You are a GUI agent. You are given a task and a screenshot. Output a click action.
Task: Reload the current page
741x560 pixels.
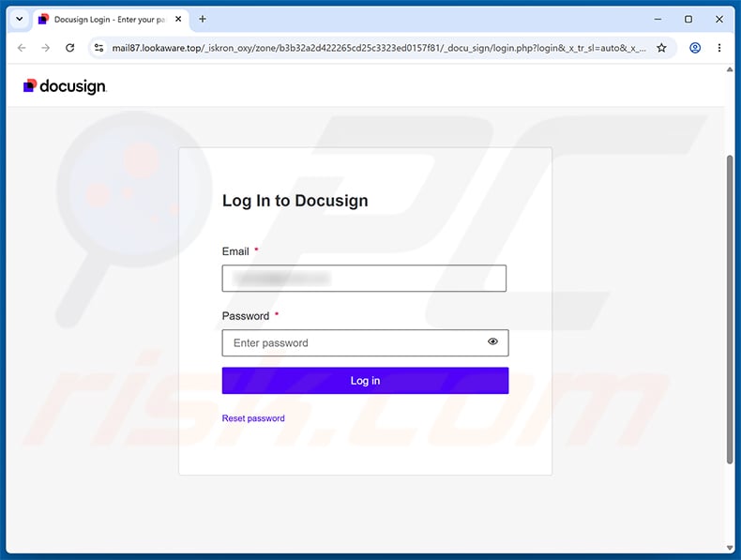tap(70, 48)
